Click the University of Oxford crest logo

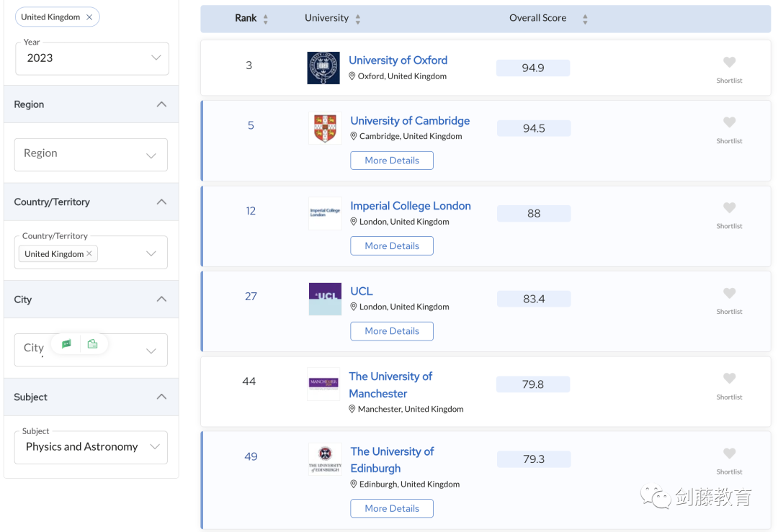point(323,68)
